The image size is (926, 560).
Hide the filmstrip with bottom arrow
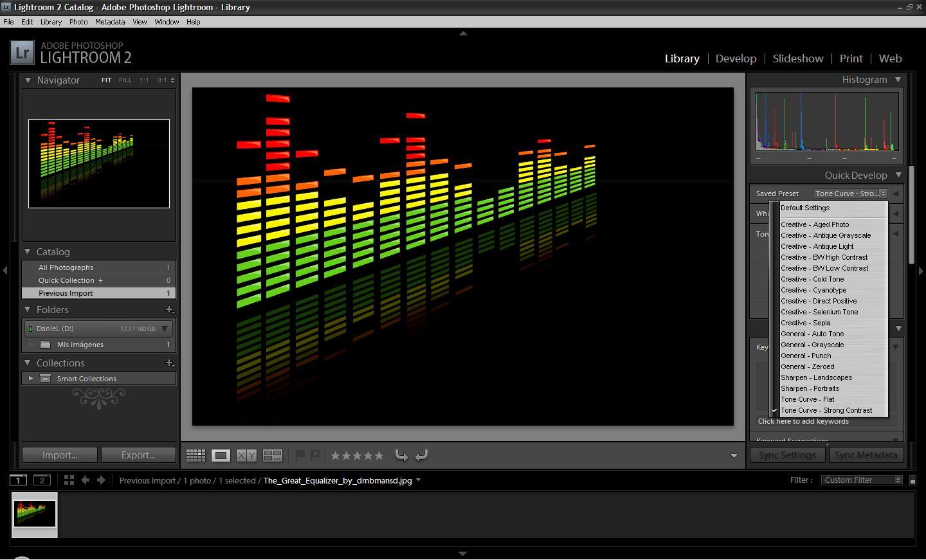pyautogui.click(x=462, y=553)
